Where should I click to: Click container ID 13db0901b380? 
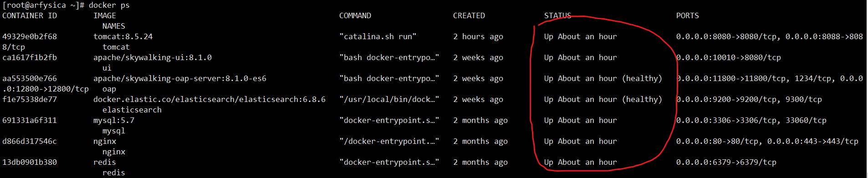point(30,163)
